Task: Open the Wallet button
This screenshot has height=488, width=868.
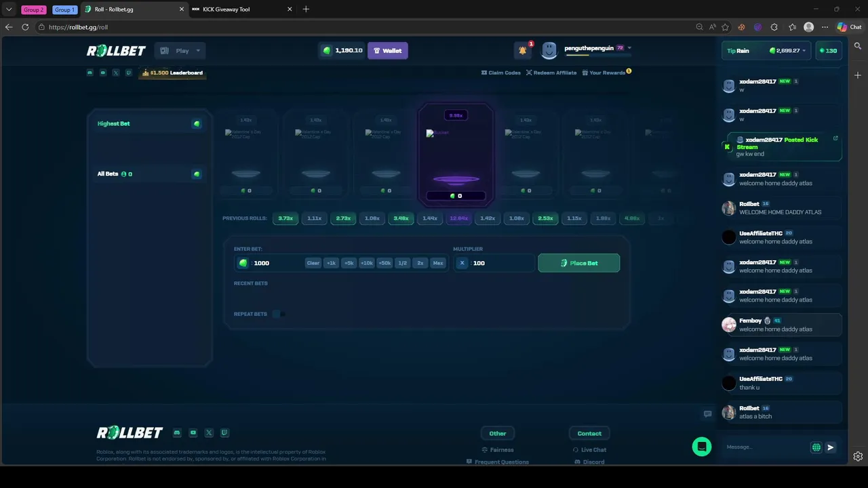Action: click(x=387, y=51)
